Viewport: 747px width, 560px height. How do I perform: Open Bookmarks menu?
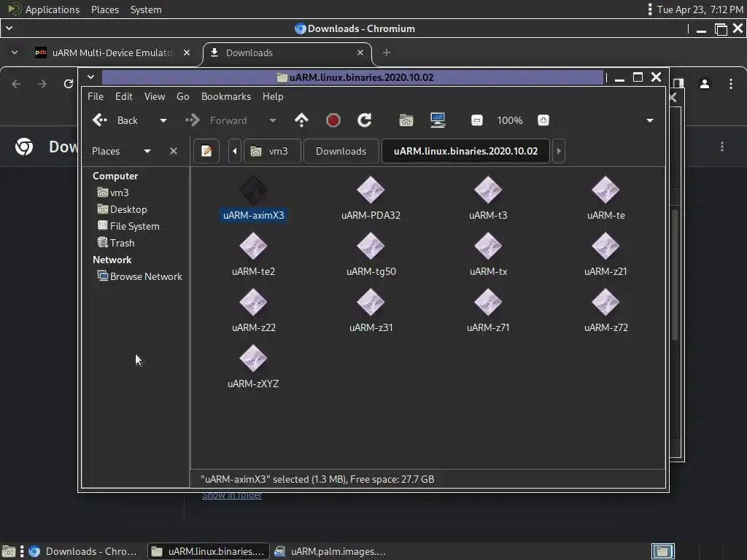(x=226, y=96)
